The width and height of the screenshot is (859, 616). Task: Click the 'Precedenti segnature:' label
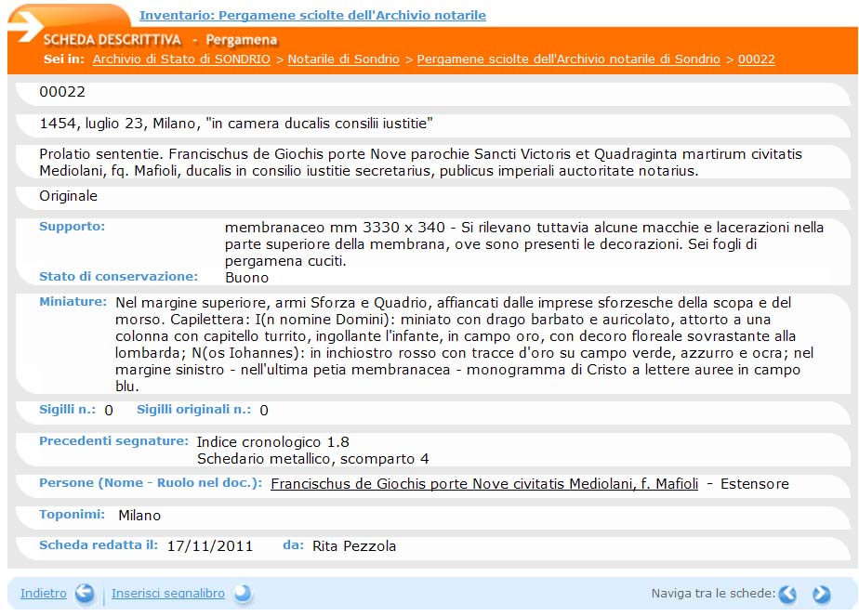(114, 441)
